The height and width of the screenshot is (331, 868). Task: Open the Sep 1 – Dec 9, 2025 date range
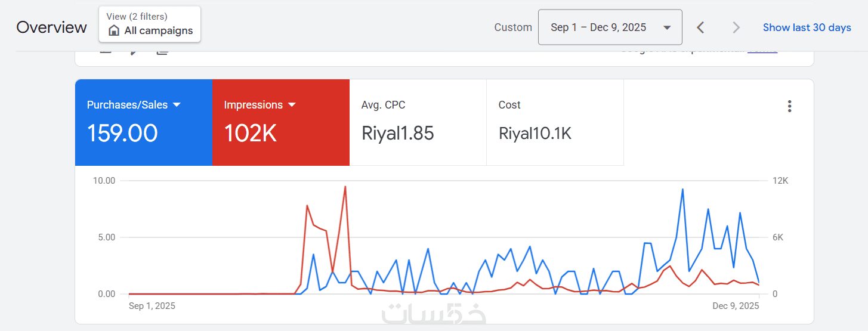click(x=598, y=27)
